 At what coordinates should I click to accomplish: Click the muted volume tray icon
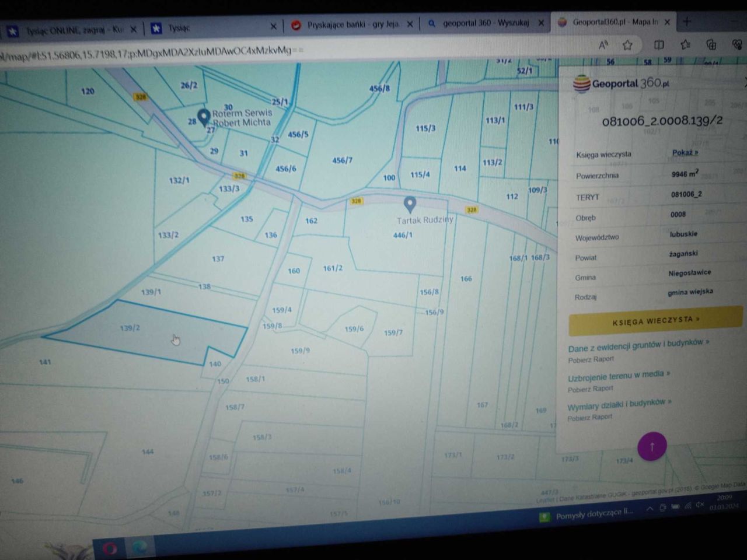(x=700, y=505)
